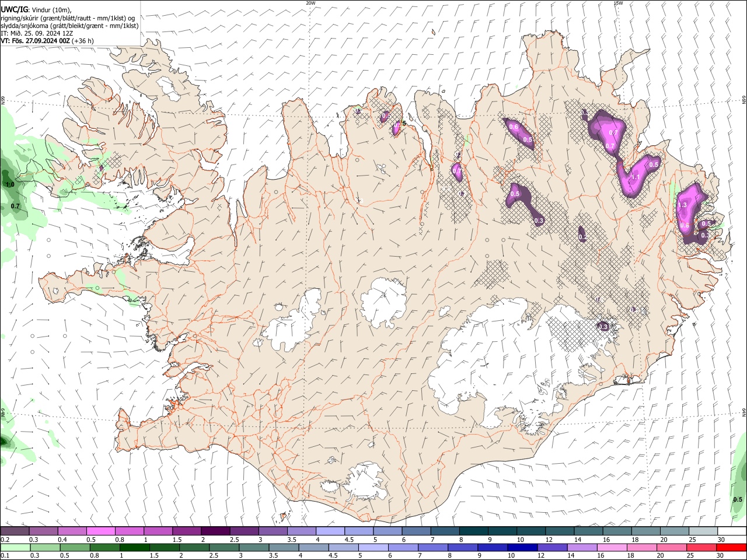This screenshot has height=560, width=747.
Task: Click the light pink 16 swatch in lower legend row
Action: click(x=611, y=547)
